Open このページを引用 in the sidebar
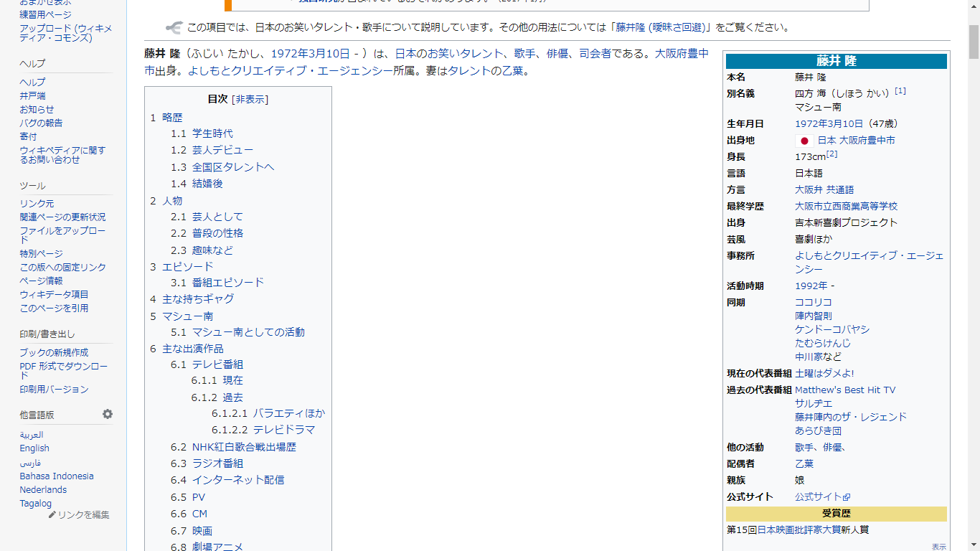The width and height of the screenshot is (980, 551). (54, 309)
